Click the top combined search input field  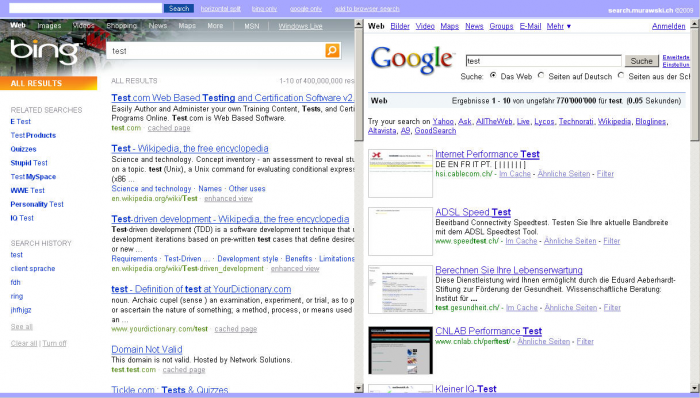pos(86,8)
